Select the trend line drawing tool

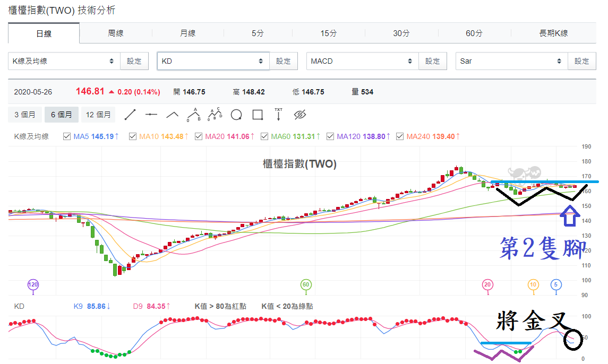point(130,115)
